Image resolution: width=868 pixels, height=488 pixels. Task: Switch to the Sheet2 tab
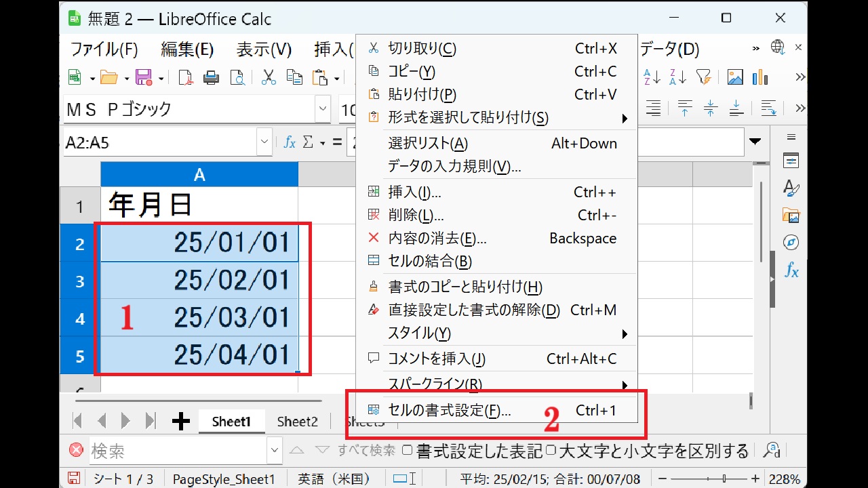click(297, 422)
